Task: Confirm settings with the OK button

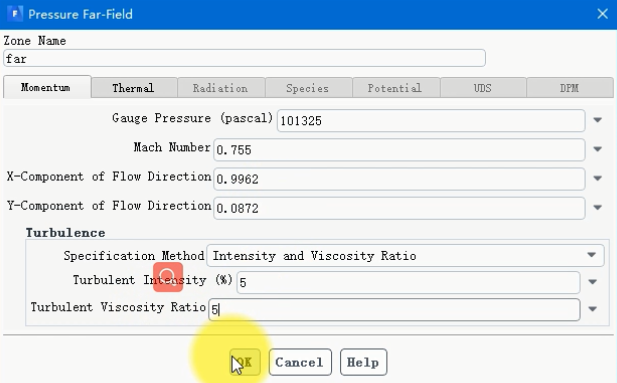Action: coord(245,362)
